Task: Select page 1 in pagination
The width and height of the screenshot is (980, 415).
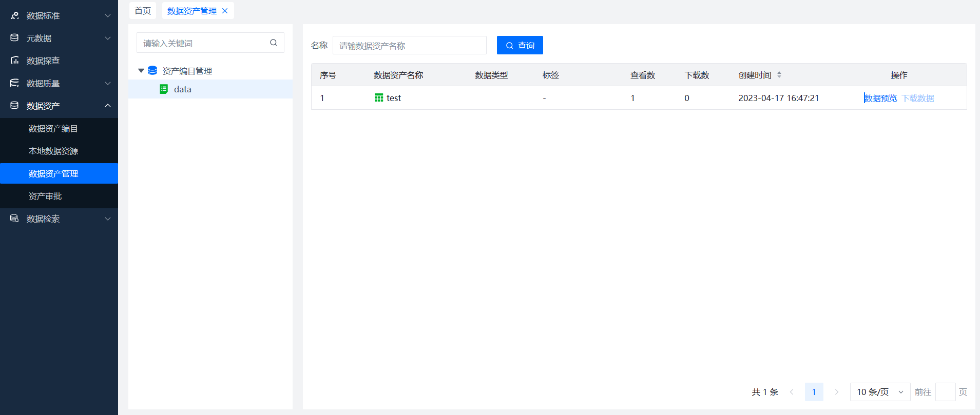Action: tap(814, 392)
